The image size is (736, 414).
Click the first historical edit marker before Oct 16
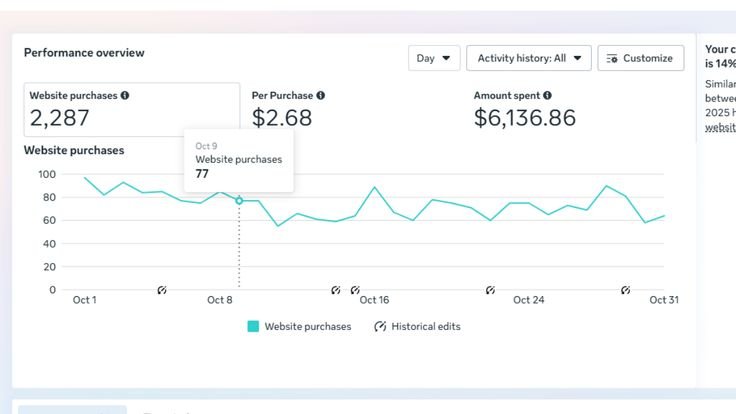pyautogui.click(x=336, y=290)
